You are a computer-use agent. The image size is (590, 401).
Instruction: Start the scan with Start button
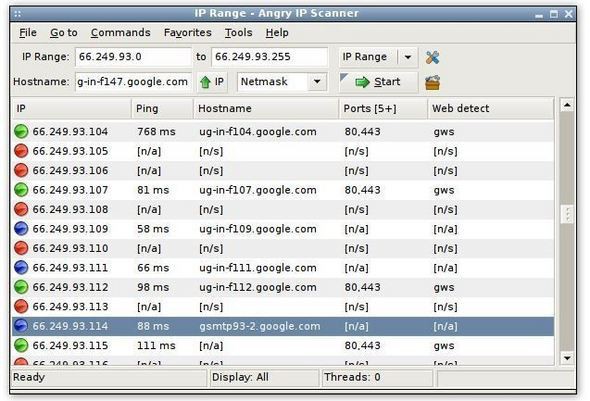[378, 82]
